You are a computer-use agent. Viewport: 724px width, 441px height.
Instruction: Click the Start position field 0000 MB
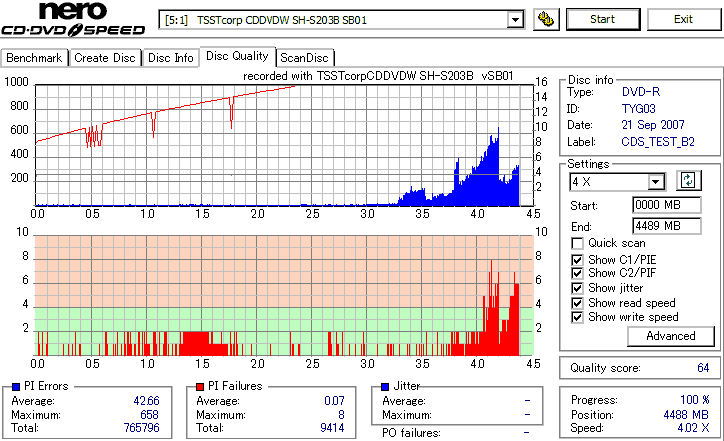click(x=666, y=205)
